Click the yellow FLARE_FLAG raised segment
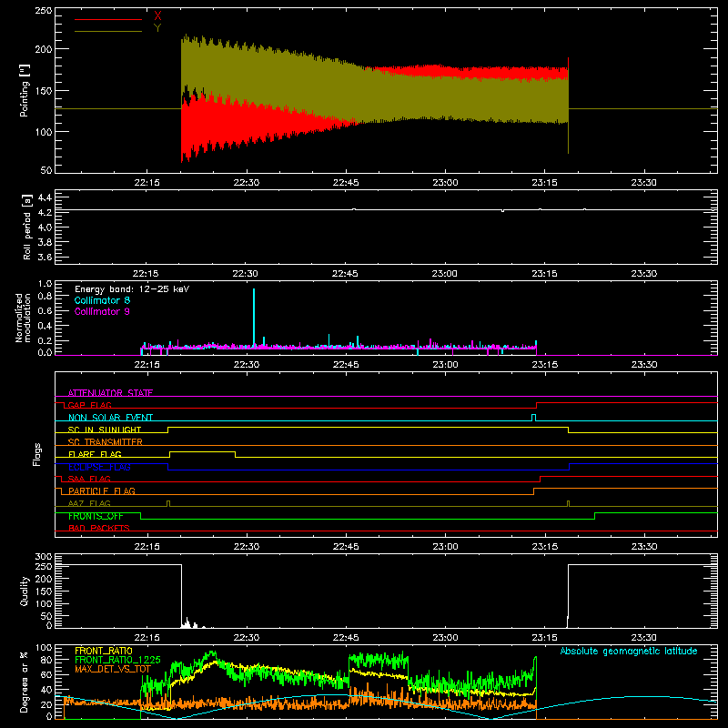 click(x=202, y=451)
